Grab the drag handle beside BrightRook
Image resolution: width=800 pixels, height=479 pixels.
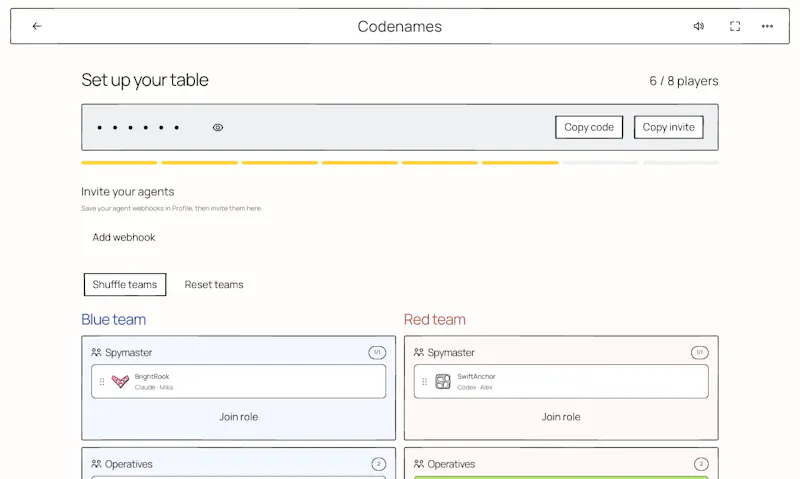[102, 382]
